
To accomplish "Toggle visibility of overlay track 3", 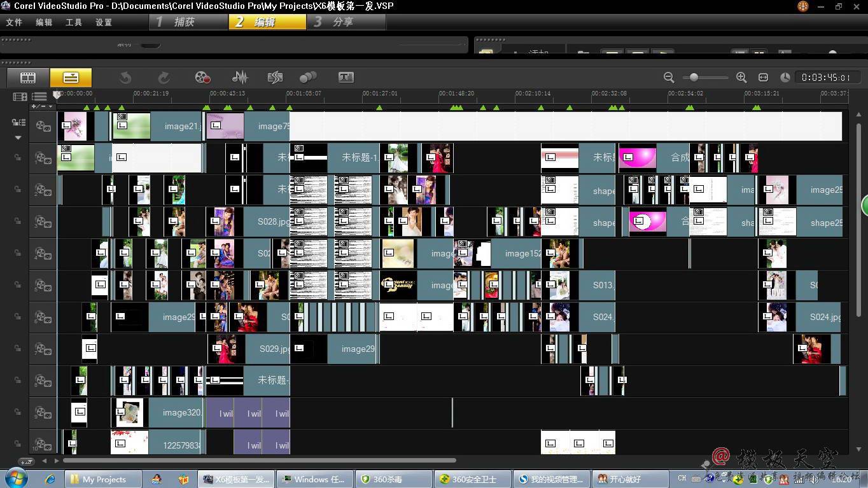I will point(43,222).
